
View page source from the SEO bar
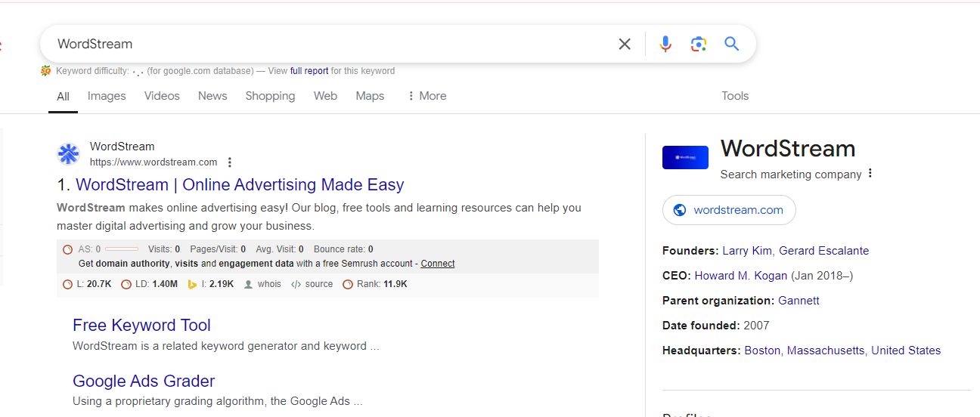point(312,285)
